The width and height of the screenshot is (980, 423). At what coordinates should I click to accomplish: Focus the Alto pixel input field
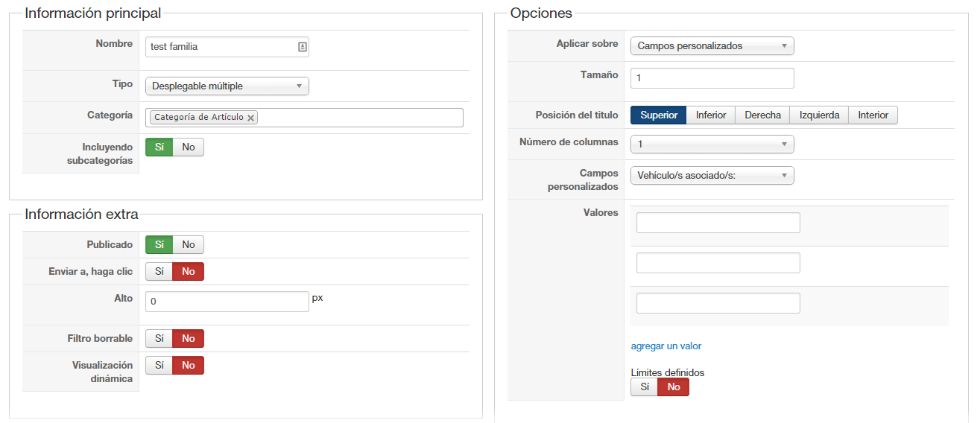[x=227, y=302]
